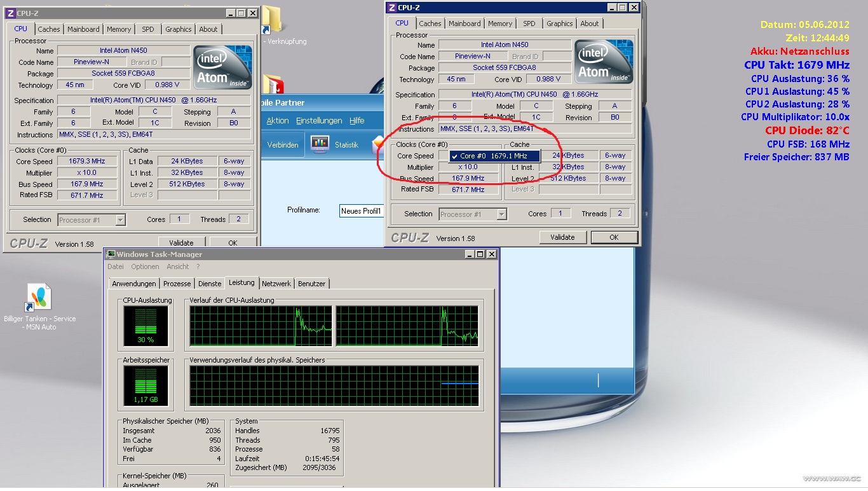
Task: Open the ? help menu in Task-Manager
Action: click(x=198, y=266)
